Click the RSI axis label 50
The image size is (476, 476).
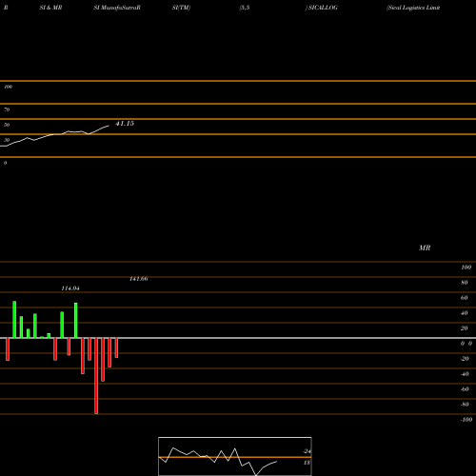pos(7,125)
